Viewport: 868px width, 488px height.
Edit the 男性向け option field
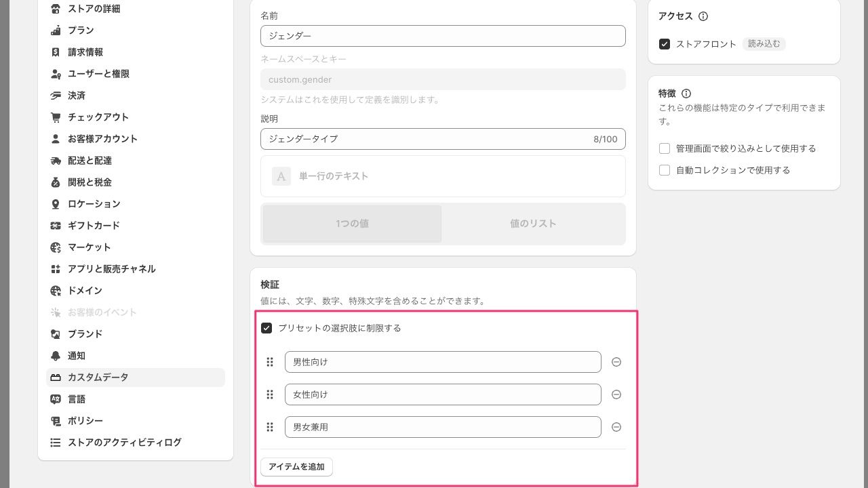443,362
